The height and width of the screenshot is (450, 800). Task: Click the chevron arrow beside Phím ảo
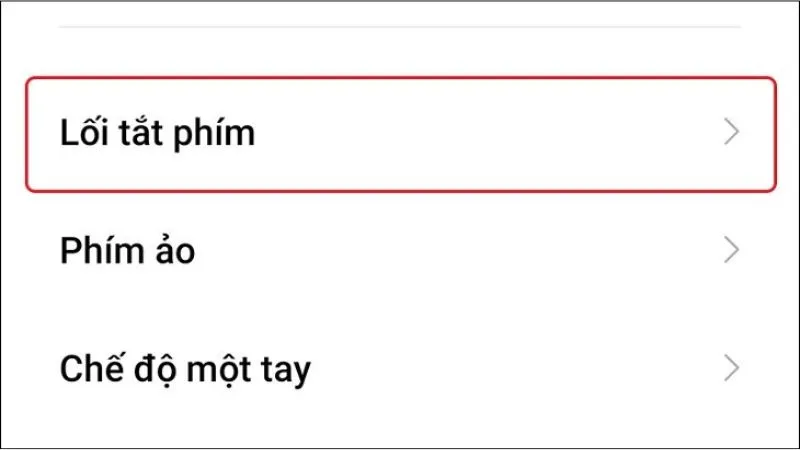tap(732, 249)
